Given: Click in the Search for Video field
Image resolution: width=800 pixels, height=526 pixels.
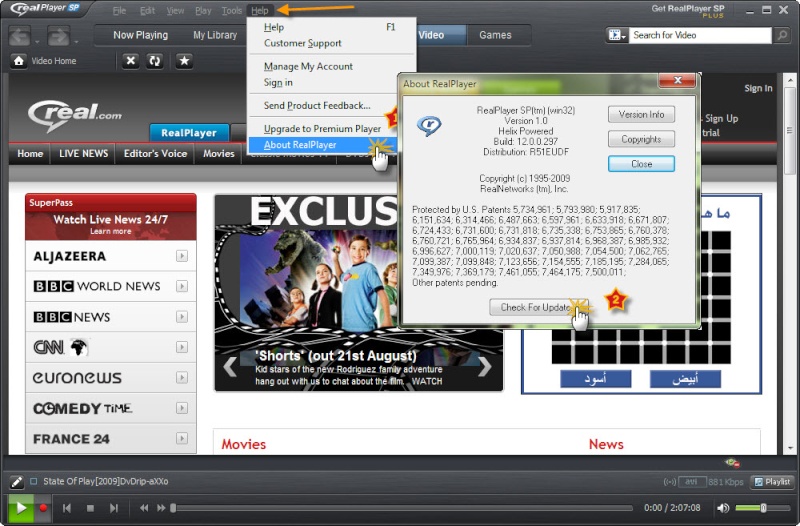Looking at the screenshot, I should click(x=700, y=35).
